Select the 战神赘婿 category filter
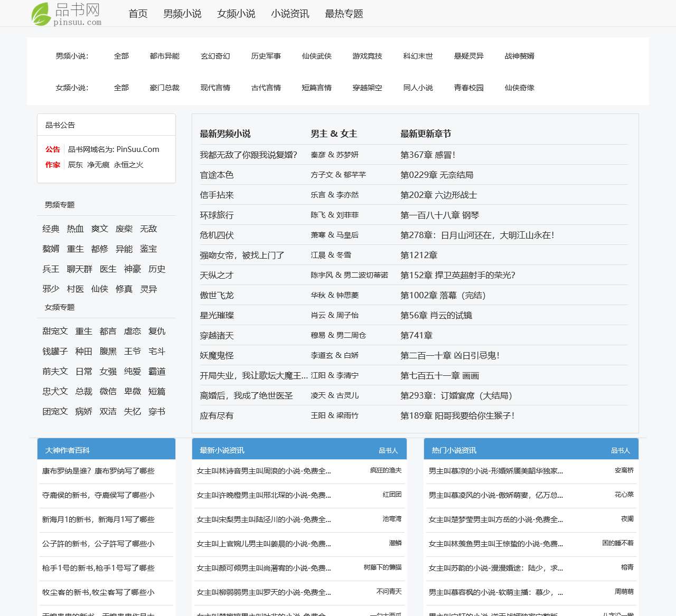676x616 pixels. point(519,56)
